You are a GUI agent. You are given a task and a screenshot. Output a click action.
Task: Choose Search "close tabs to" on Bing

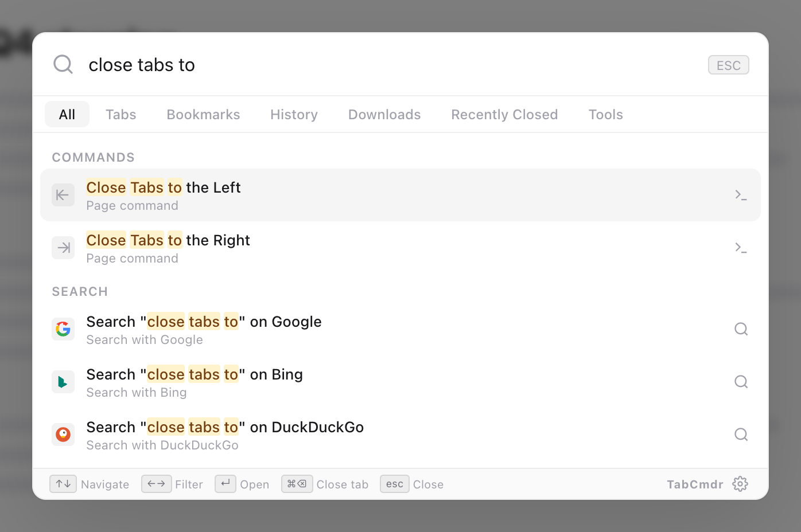click(400, 382)
